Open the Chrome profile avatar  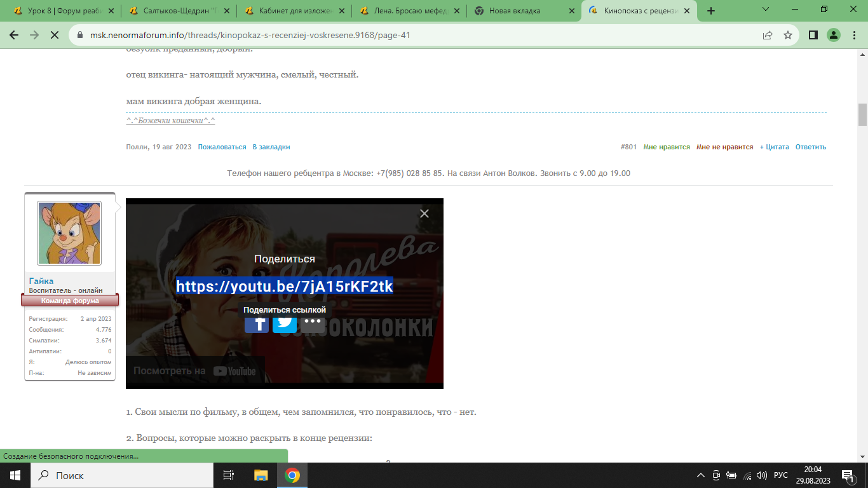click(x=834, y=35)
